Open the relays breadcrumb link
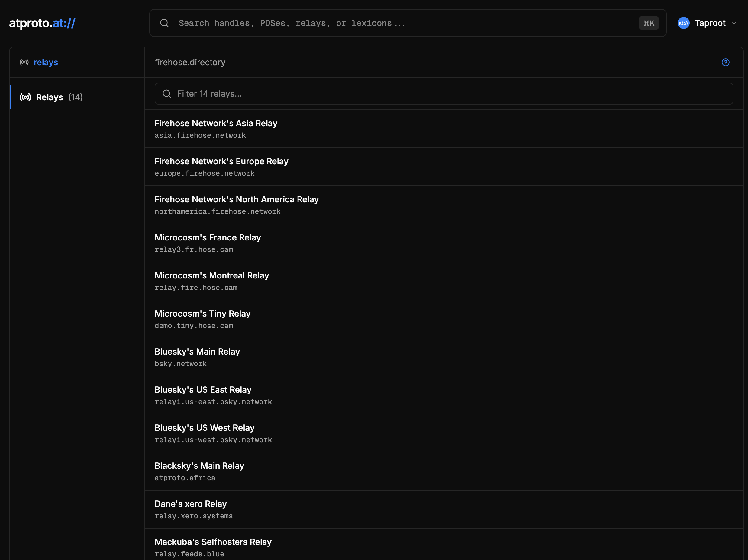 click(46, 62)
